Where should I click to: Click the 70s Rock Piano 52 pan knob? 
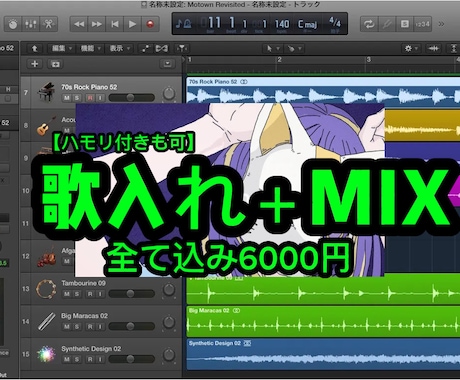(x=169, y=94)
